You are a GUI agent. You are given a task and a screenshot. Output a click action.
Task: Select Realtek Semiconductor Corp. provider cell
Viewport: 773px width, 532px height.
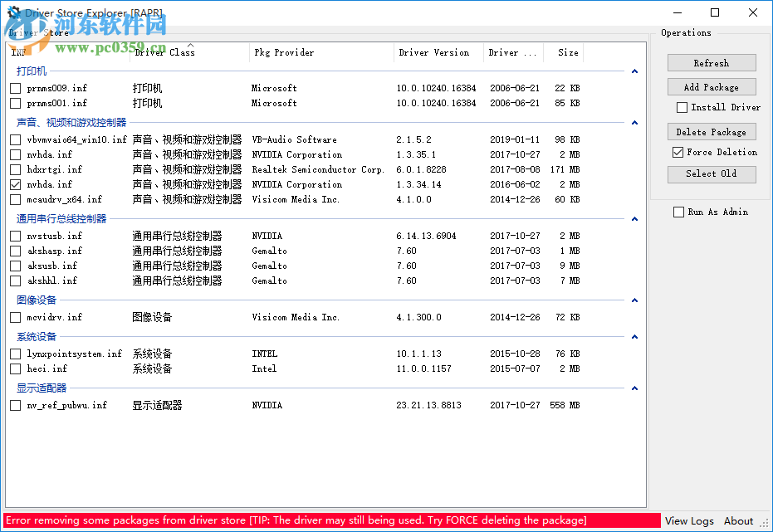(x=318, y=169)
